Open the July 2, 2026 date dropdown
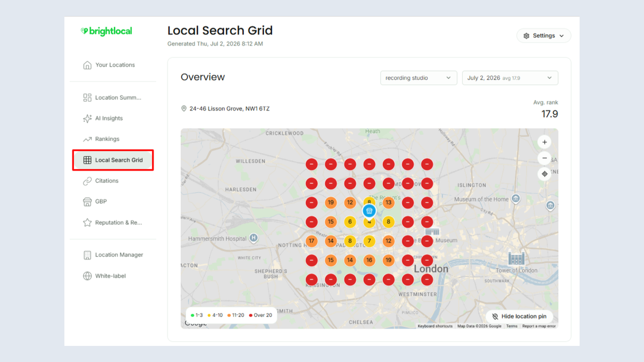 point(510,78)
